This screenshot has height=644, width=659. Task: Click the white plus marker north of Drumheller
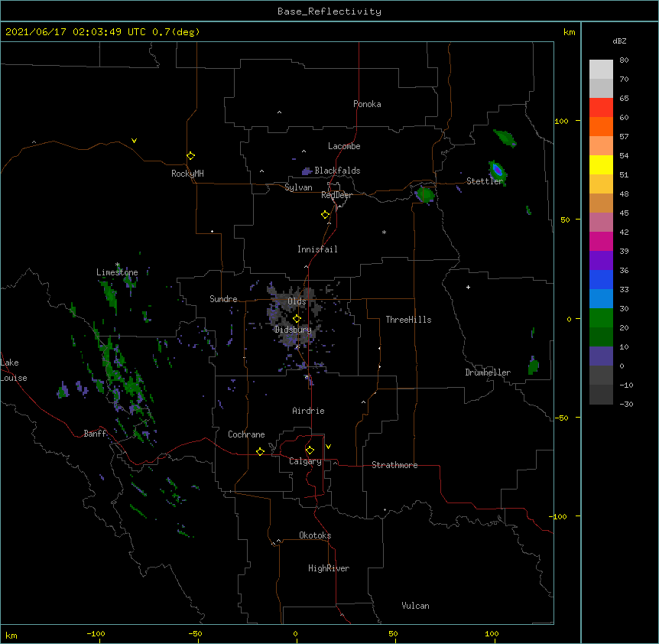click(x=468, y=287)
